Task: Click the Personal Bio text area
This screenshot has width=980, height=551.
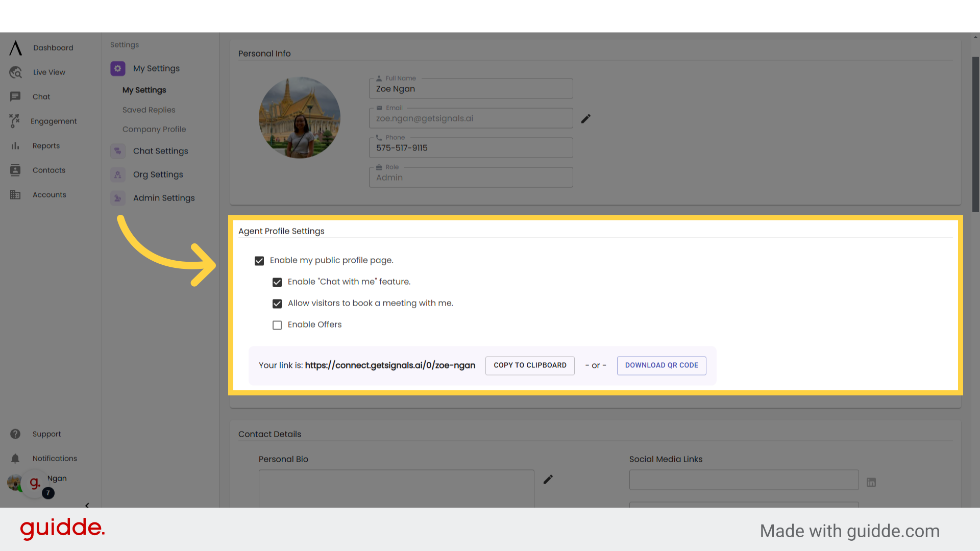Action: tap(396, 488)
